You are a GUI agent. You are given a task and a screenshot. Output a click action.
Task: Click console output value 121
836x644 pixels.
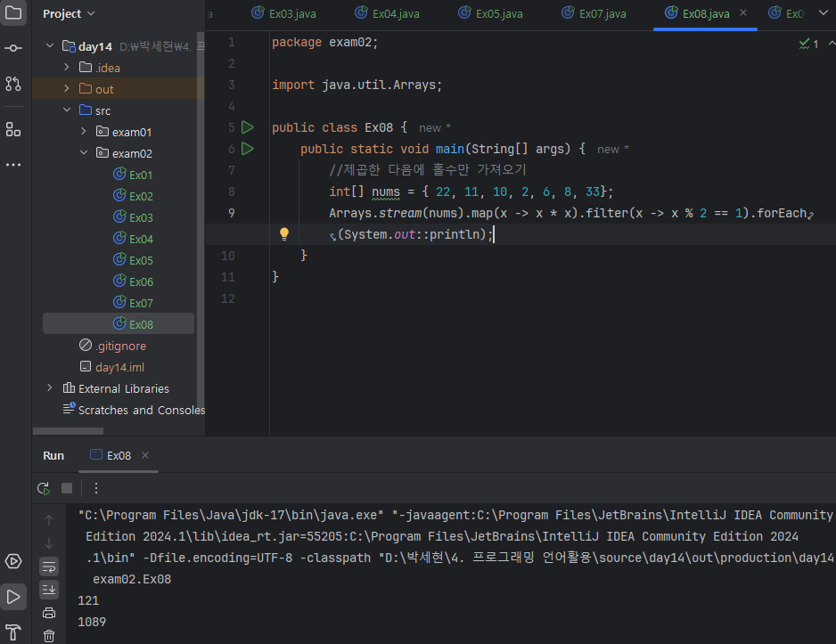coord(88,600)
